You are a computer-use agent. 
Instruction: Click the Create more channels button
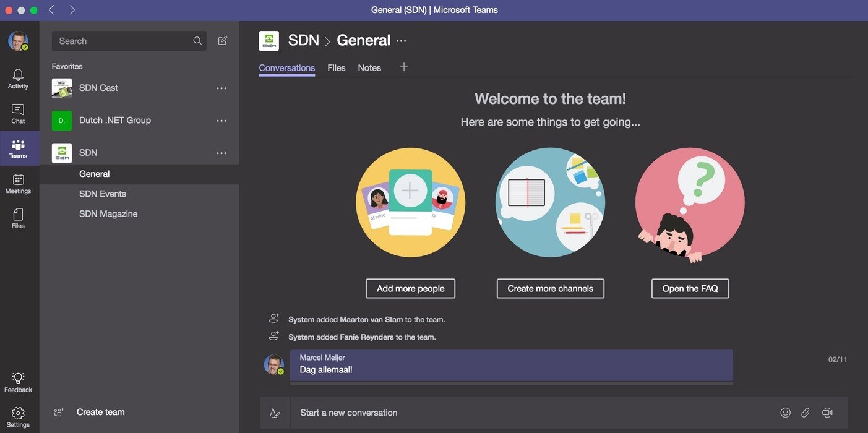551,289
